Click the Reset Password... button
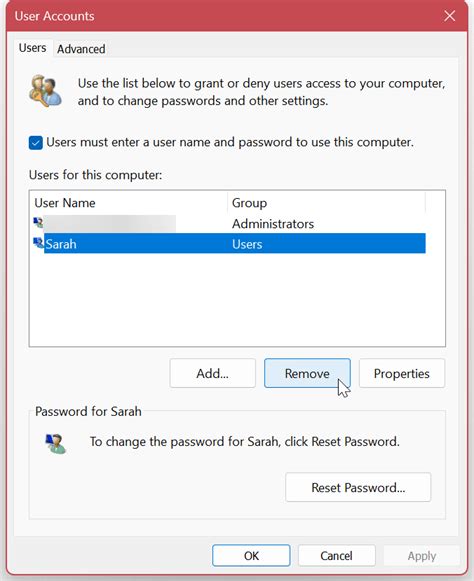This screenshot has height=581, width=474. [358, 487]
